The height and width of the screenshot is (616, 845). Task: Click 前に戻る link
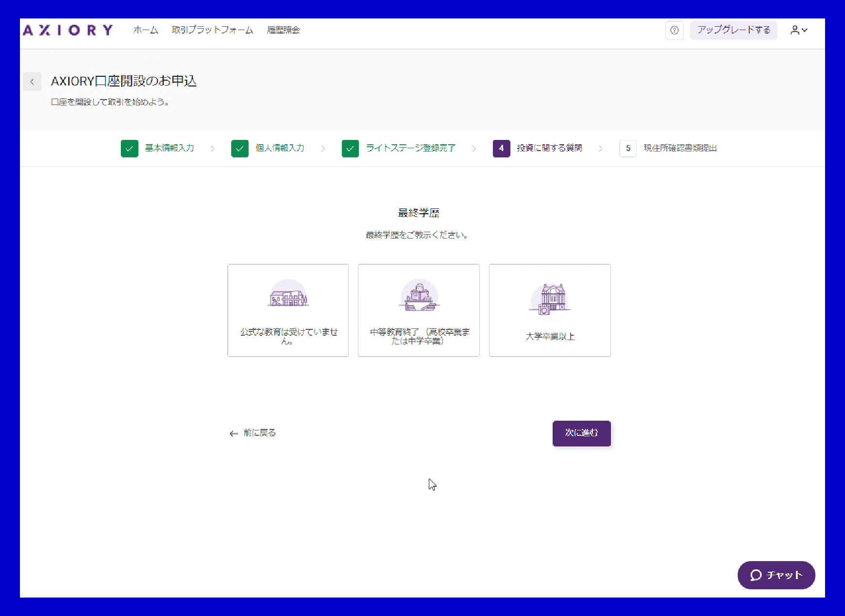coord(253,433)
